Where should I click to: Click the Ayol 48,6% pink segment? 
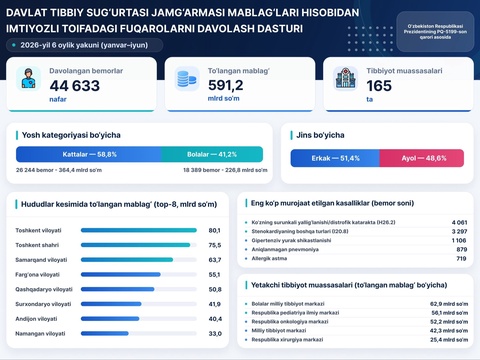coord(422,158)
